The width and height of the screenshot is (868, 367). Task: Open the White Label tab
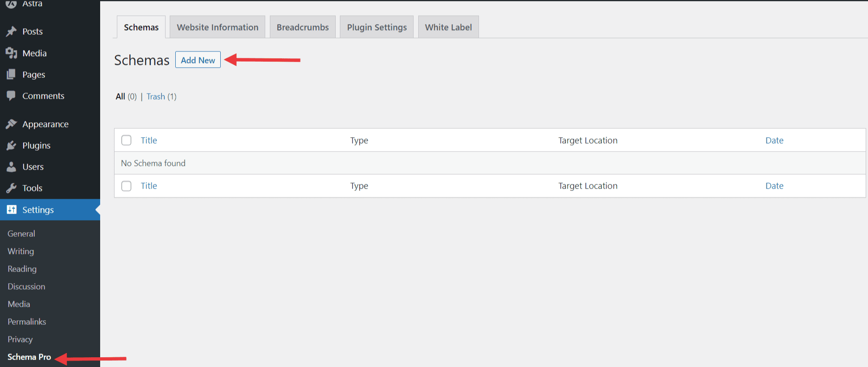point(448,27)
